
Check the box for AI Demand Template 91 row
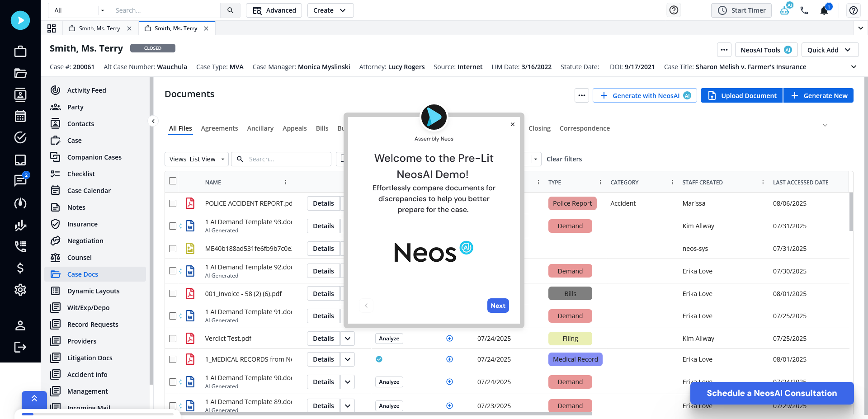click(173, 316)
